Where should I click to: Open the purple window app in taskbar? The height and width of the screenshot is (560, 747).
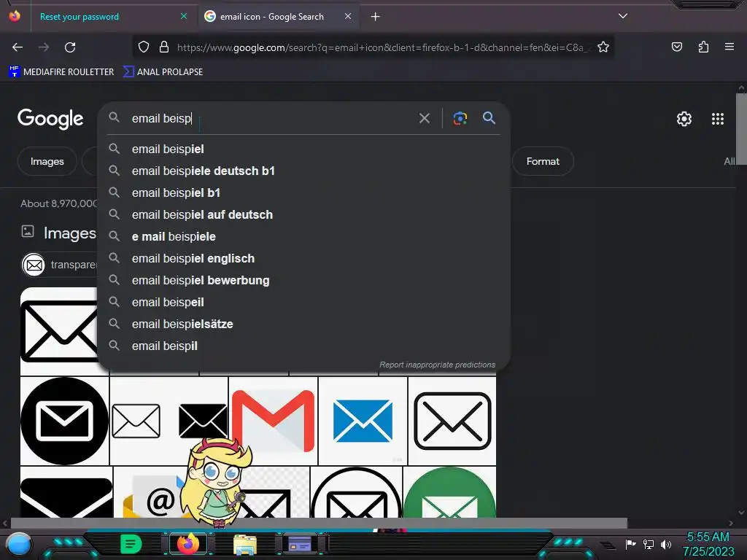click(300, 544)
